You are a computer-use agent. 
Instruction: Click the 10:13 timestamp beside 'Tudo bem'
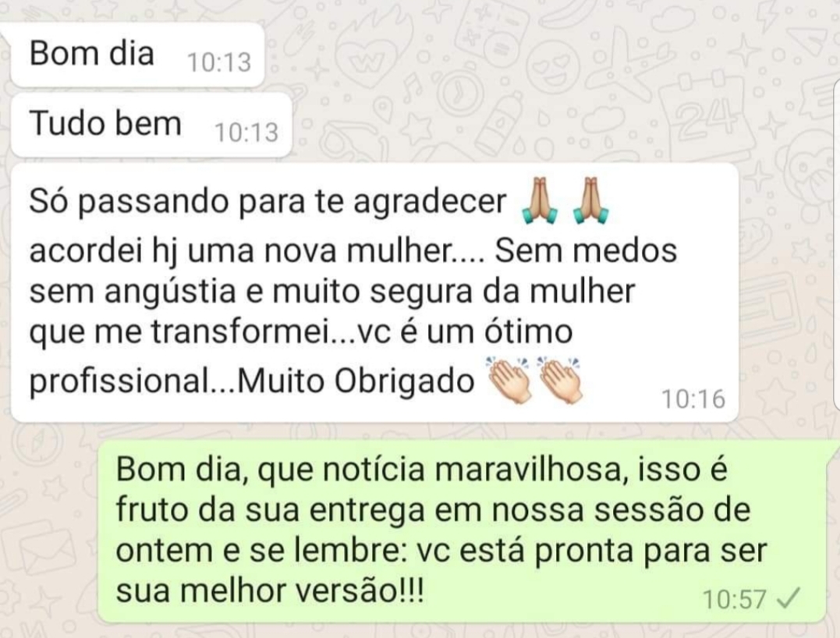[246, 133]
